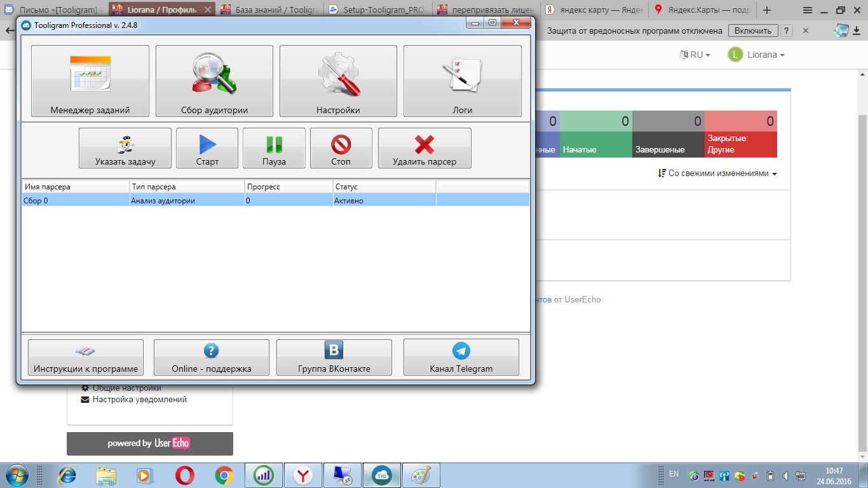Click powered by UserEcho banner

(x=150, y=444)
